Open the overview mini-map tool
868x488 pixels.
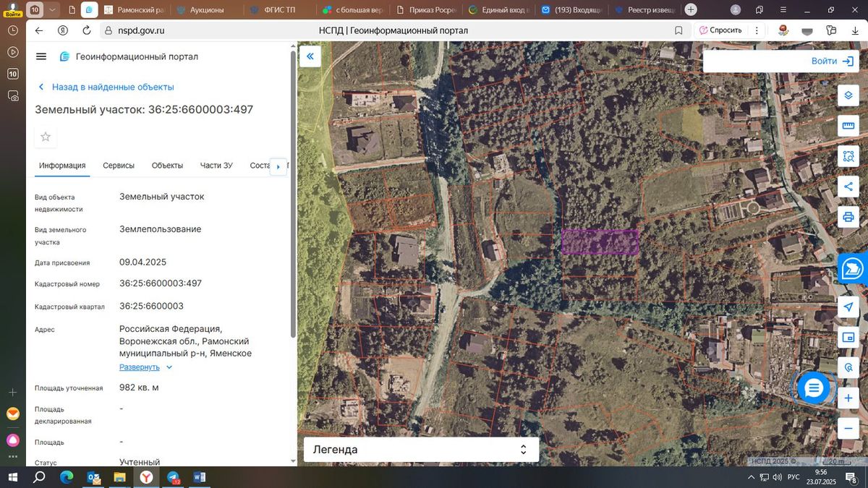848,338
